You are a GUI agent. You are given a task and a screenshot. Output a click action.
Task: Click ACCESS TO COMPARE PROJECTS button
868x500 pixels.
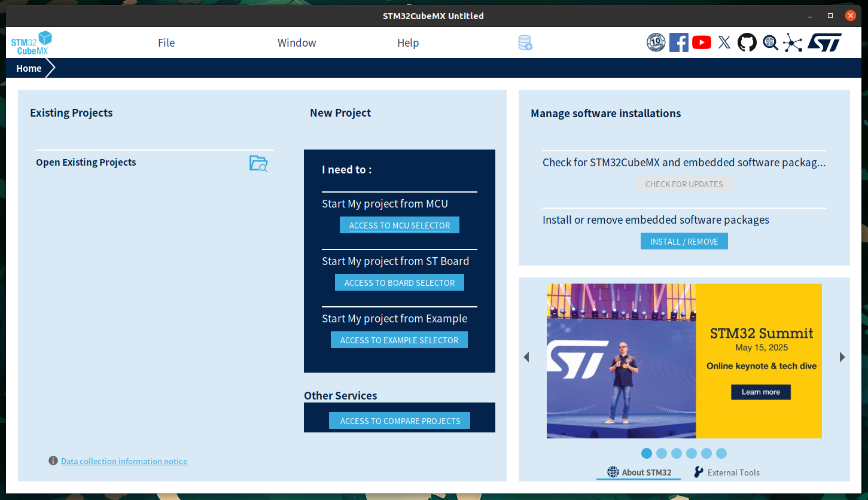pos(400,420)
